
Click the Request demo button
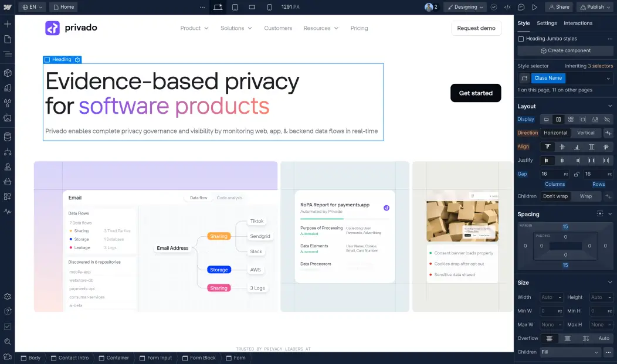[476, 28]
